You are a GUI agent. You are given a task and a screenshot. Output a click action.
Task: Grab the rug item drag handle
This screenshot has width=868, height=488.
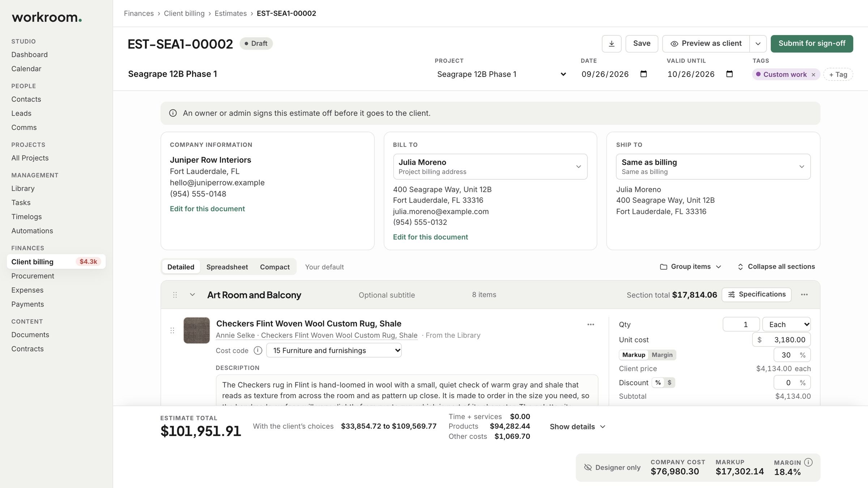tap(172, 330)
